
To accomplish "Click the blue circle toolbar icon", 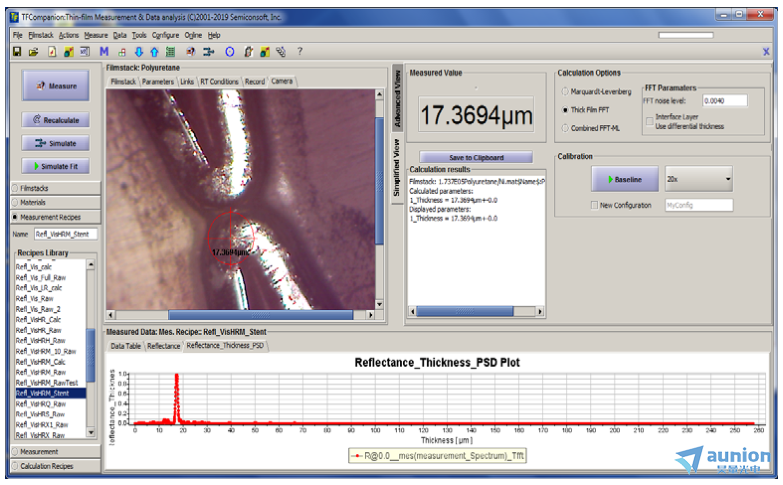I will coord(230,52).
